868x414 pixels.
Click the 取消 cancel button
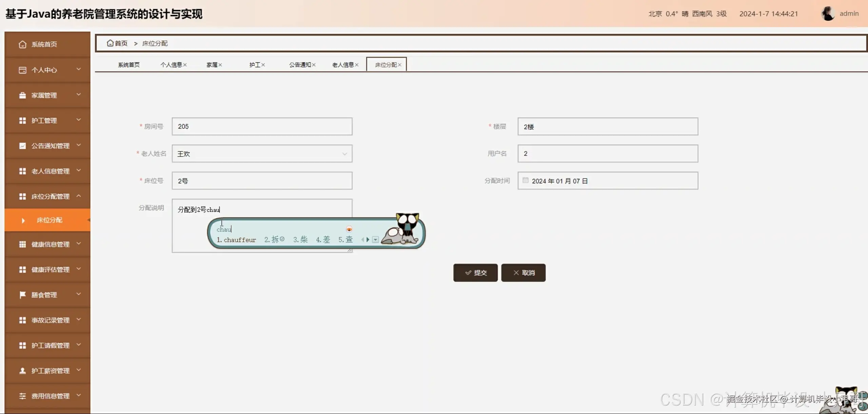(523, 273)
